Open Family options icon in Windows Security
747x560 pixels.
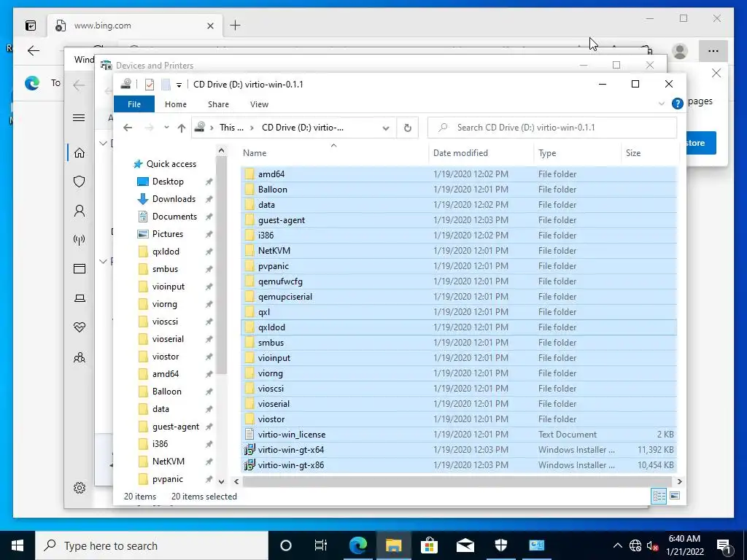tap(79, 357)
